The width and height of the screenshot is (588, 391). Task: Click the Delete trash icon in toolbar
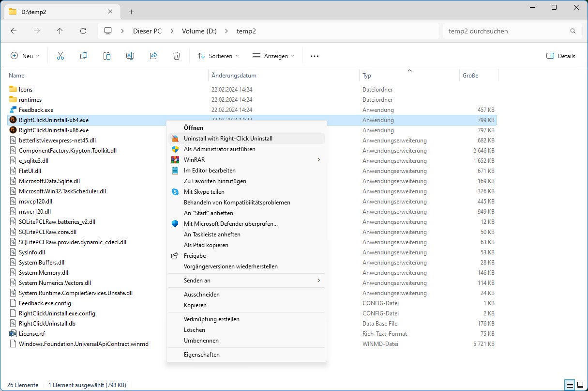point(177,56)
